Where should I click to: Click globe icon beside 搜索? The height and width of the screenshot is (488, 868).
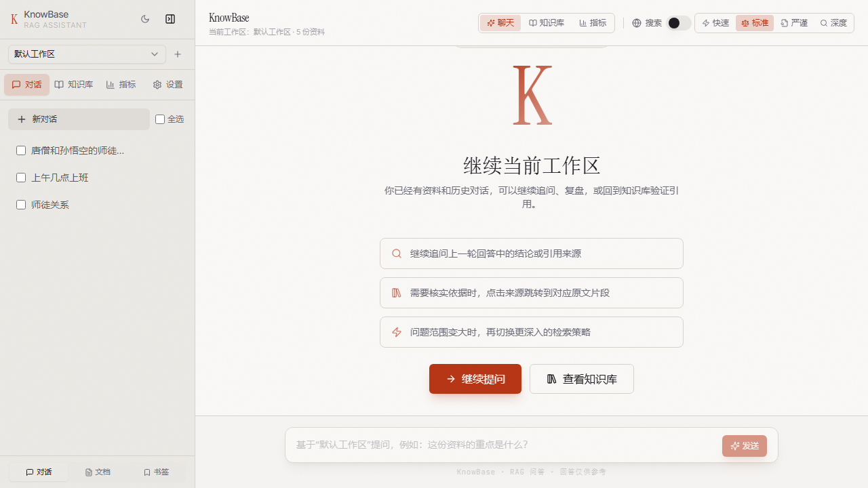click(x=637, y=23)
